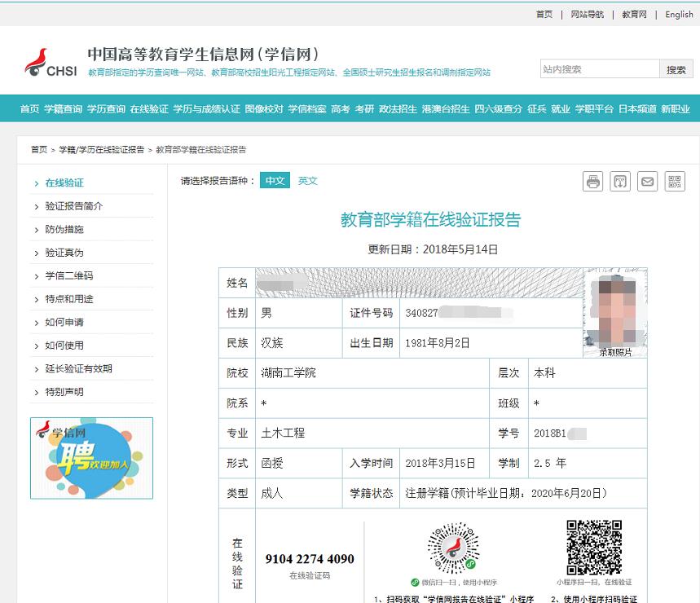Open 验证报告简介 sidebar item
The height and width of the screenshot is (603, 700).
pyautogui.click(x=73, y=206)
